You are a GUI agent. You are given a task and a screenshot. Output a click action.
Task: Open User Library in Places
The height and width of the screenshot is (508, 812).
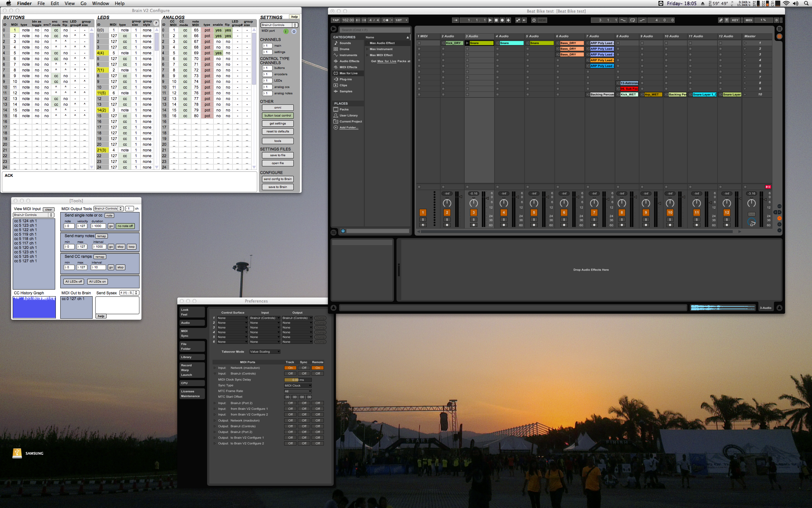tap(348, 116)
